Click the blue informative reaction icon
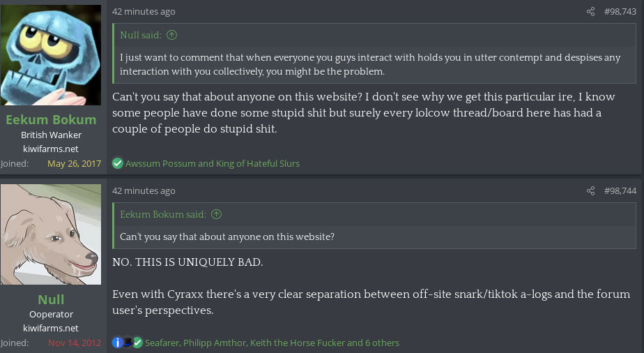This screenshot has width=644, height=353. point(118,343)
